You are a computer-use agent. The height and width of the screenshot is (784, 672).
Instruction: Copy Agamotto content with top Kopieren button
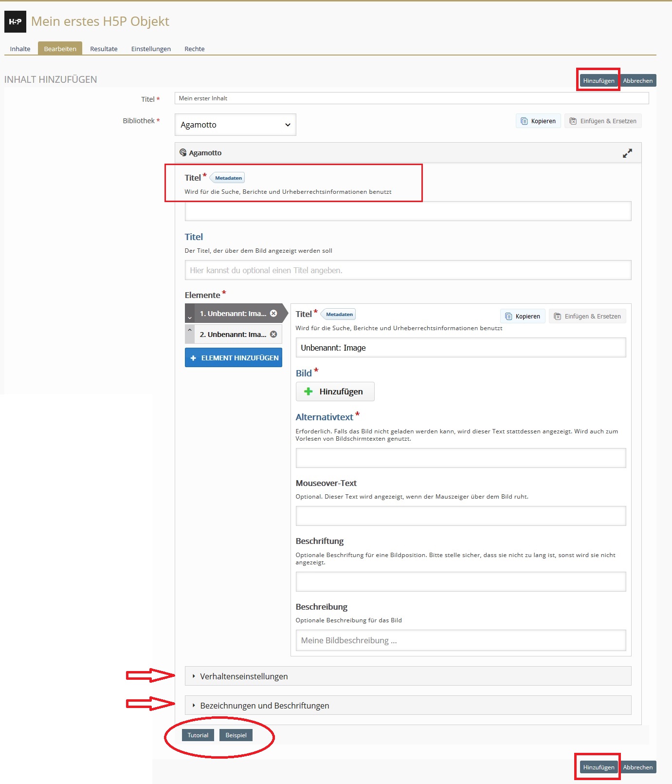(538, 121)
